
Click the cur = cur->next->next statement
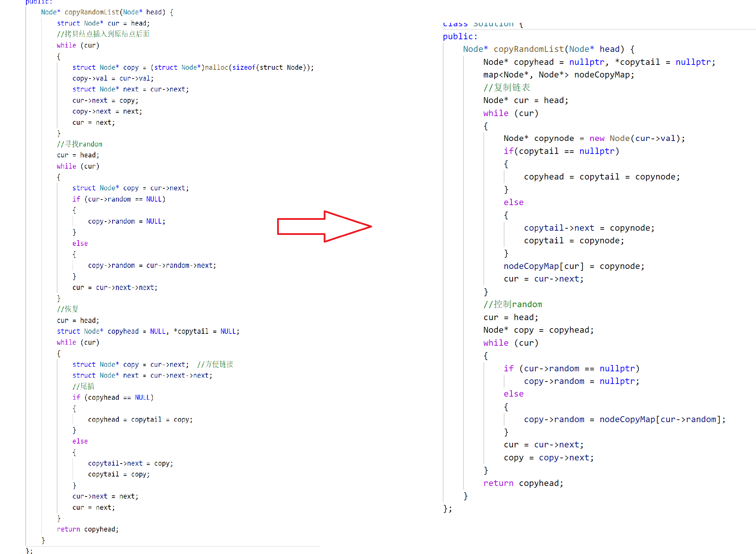115,288
